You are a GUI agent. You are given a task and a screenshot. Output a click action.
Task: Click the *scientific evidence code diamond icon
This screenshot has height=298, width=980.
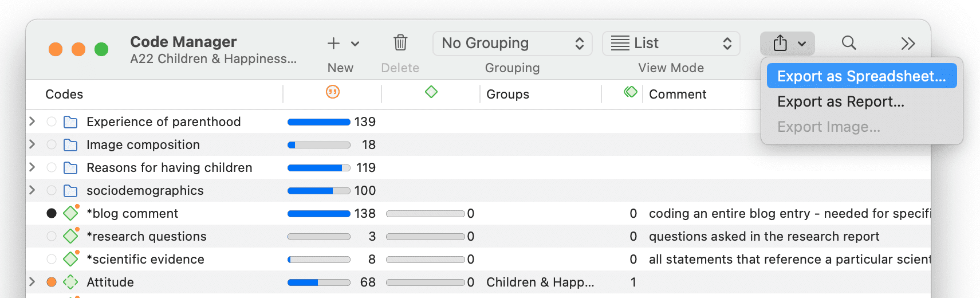tap(70, 259)
